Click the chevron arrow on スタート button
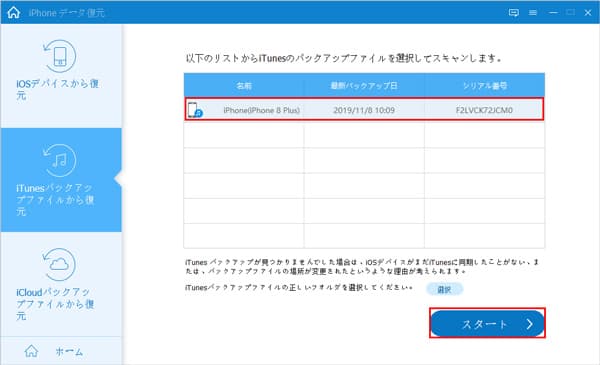The height and width of the screenshot is (365, 600). tap(530, 324)
